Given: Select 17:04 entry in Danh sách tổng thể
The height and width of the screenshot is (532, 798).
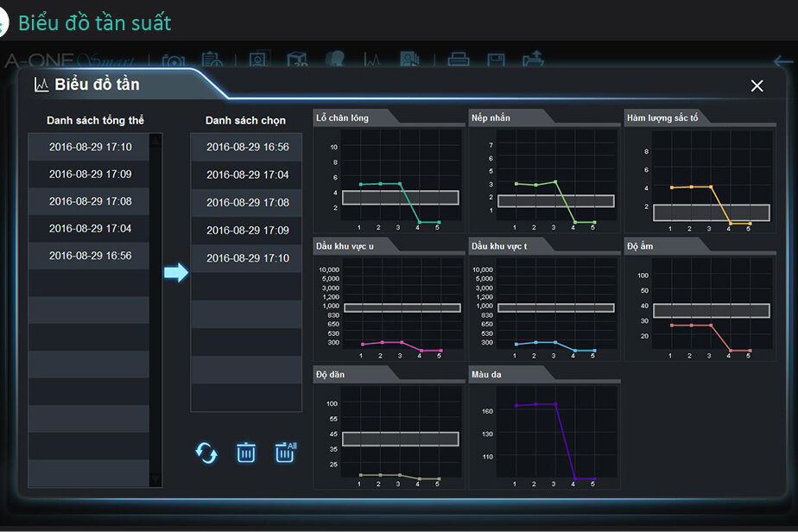Looking at the screenshot, I should click(x=90, y=229).
